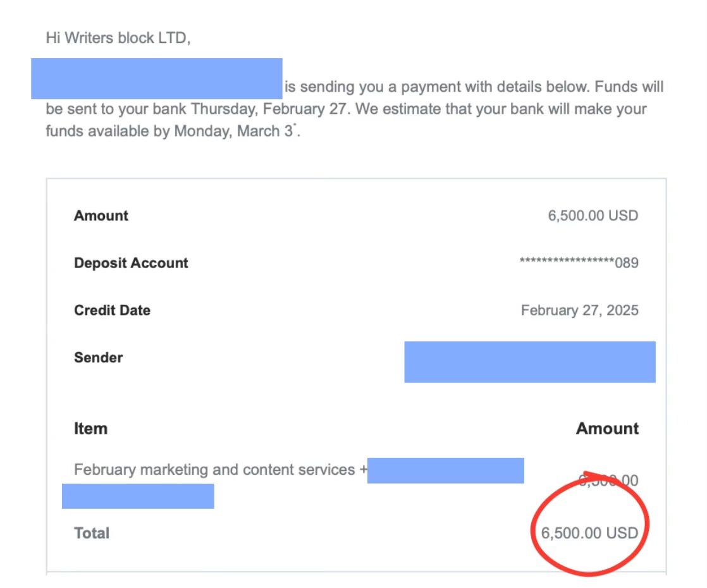The height and width of the screenshot is (588, 707).
Task: Click the redacted Sender value box
Action: [x=530, y=362]
